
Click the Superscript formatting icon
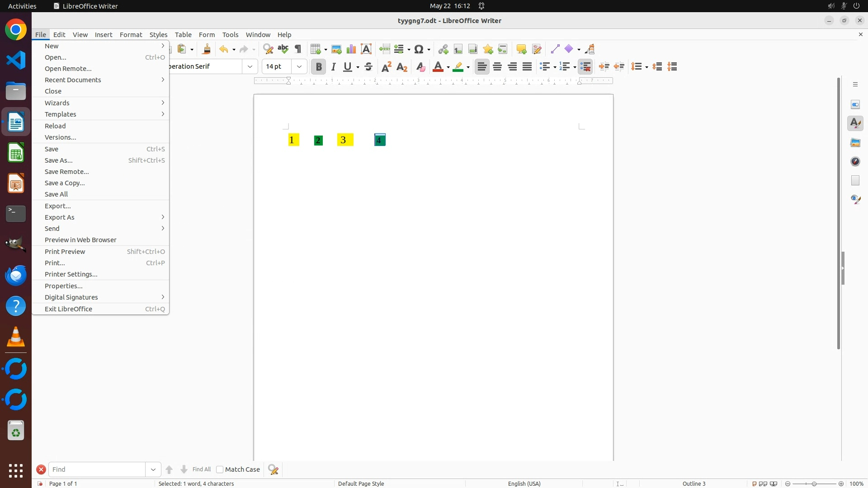[387, 67]
